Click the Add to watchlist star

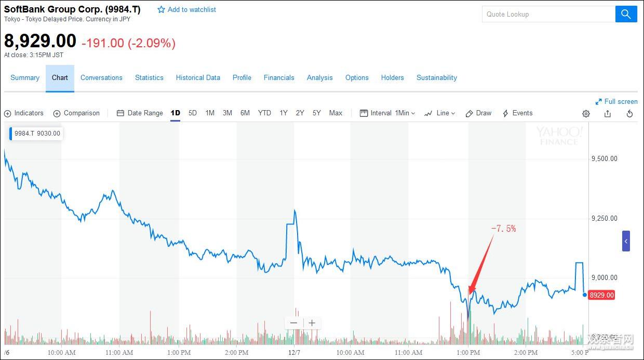(161, 10)
